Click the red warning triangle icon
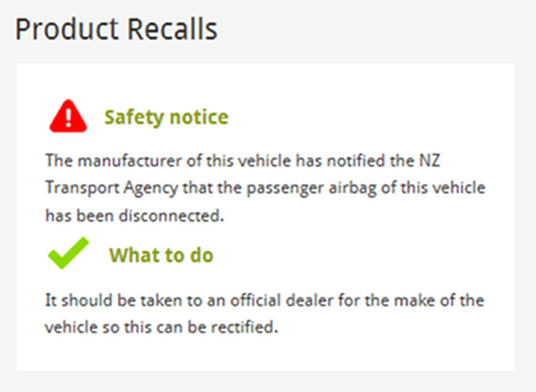 68,116
